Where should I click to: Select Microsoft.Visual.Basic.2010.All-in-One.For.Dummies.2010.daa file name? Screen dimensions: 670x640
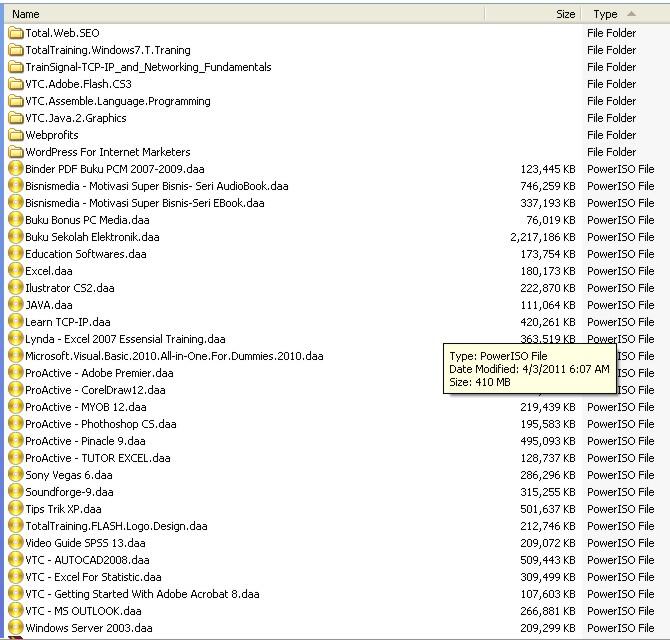pos(174,356)
